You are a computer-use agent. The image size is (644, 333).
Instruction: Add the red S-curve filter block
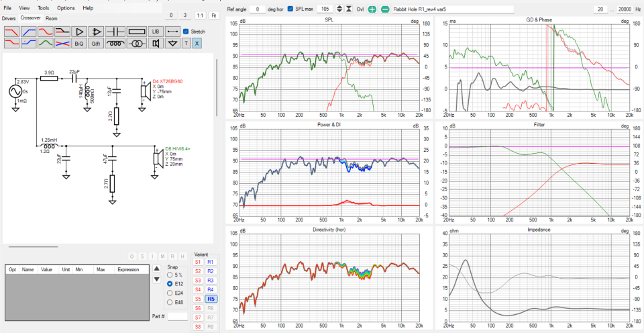tap(45, 32)
